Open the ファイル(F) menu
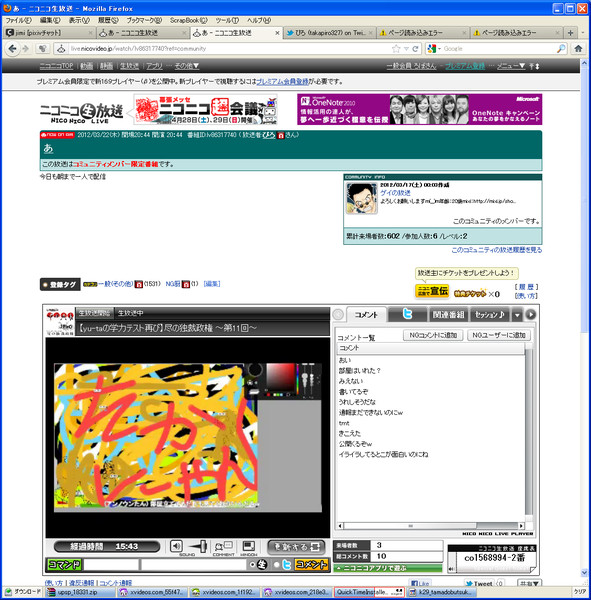 (18, 20)
